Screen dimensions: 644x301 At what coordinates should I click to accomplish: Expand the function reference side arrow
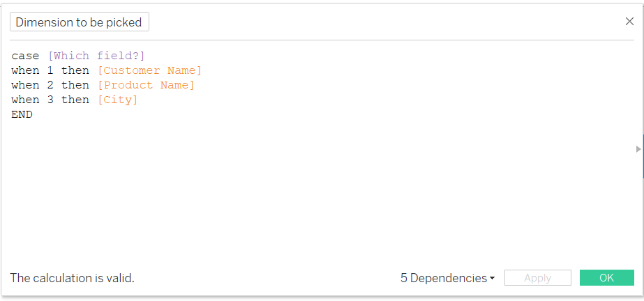(638, 149)
